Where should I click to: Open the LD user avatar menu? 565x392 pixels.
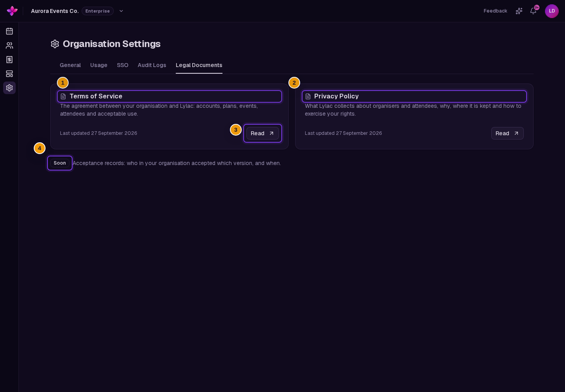pos(552,11)
